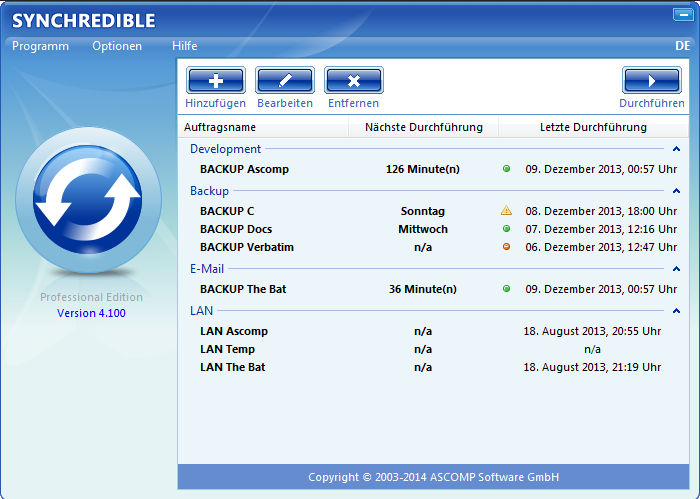The width and height of the screenshot is (700, 499).
Task: Select the LAN Temp job
Action: (x=227, y=349)
